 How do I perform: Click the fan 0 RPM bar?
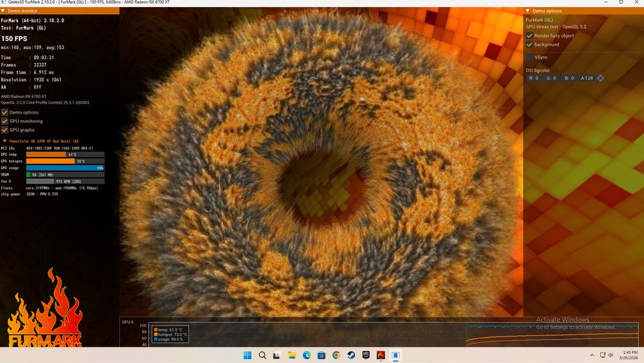coord(65,181)
